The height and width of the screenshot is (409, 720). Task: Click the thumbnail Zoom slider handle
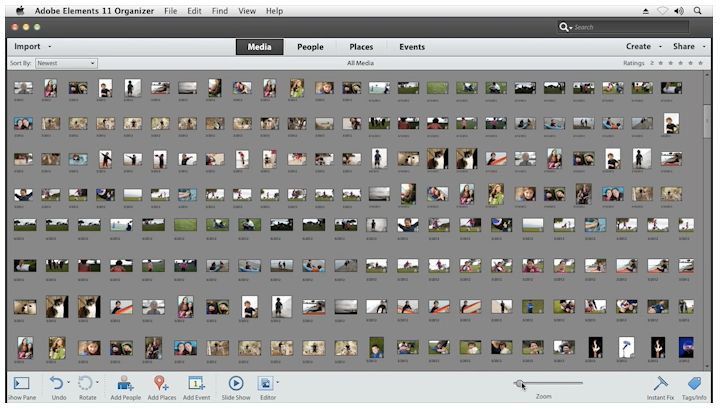tap(519, 383)
